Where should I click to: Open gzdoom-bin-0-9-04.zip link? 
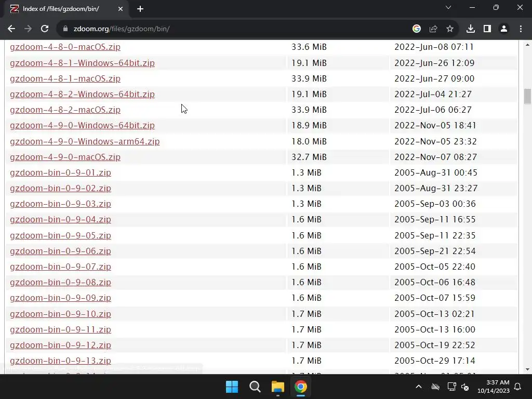coord(60,220)
